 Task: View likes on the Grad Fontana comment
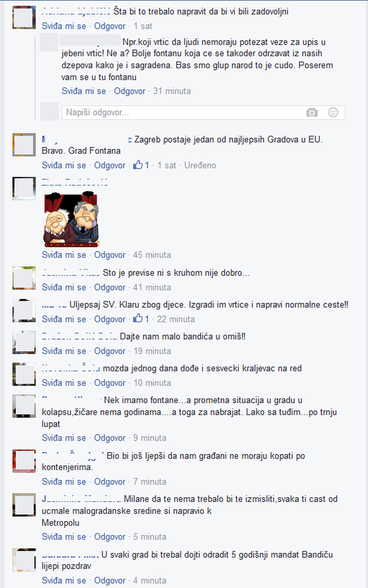coord(141,165)
